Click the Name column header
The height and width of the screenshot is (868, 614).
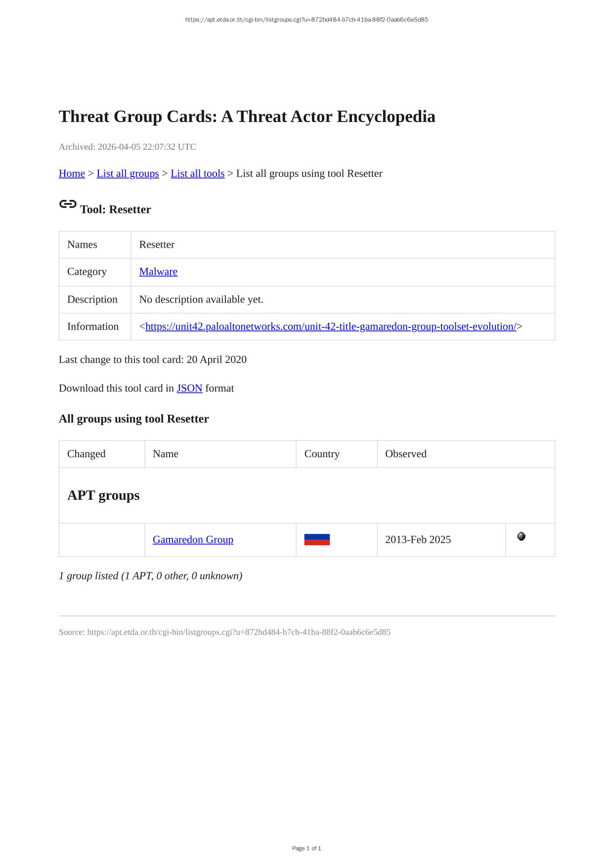[x=166, y=454]
